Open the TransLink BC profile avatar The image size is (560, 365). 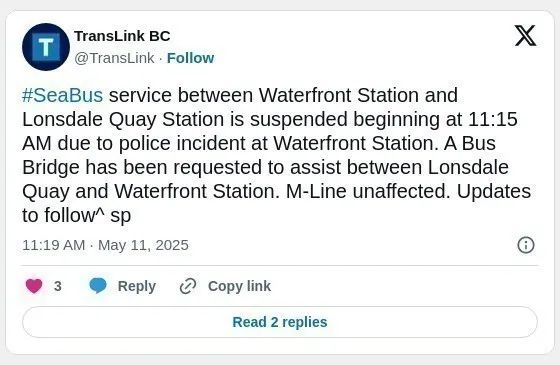pos(46,47)
